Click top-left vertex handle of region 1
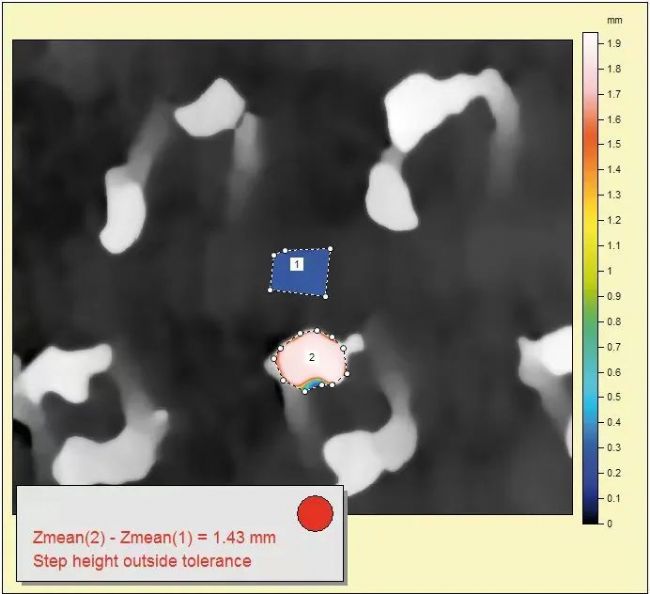Image resolution: width=650 pixels, height=594 pixels. tap(274, 255)
